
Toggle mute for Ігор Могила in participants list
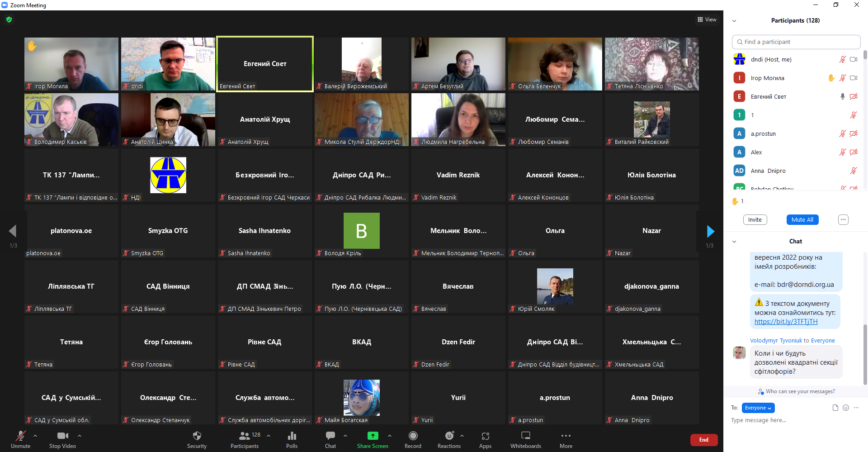click(842, 78)
